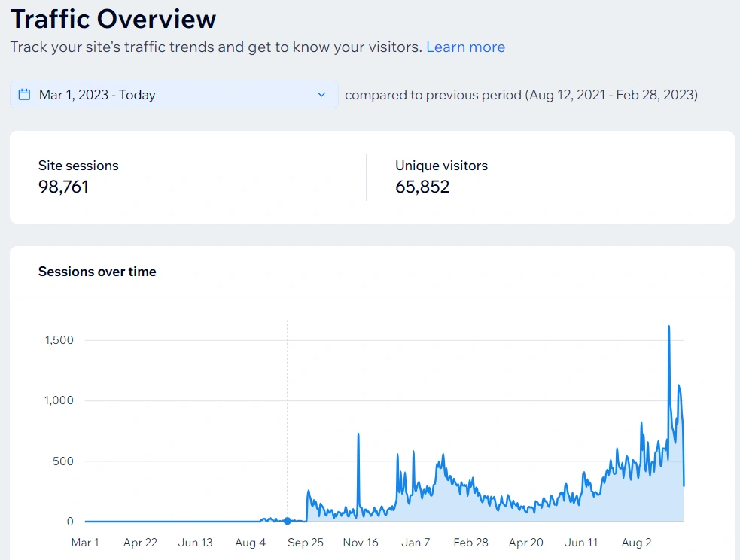
Task: Click the Nov 16 spike on the chart
Action: [x=358, y=434]
